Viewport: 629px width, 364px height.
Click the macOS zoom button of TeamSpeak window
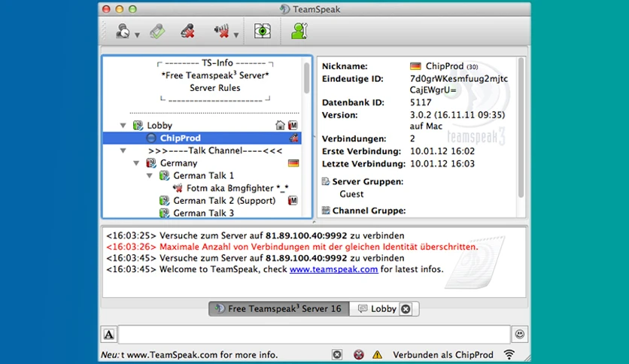[x=132, y=9]
